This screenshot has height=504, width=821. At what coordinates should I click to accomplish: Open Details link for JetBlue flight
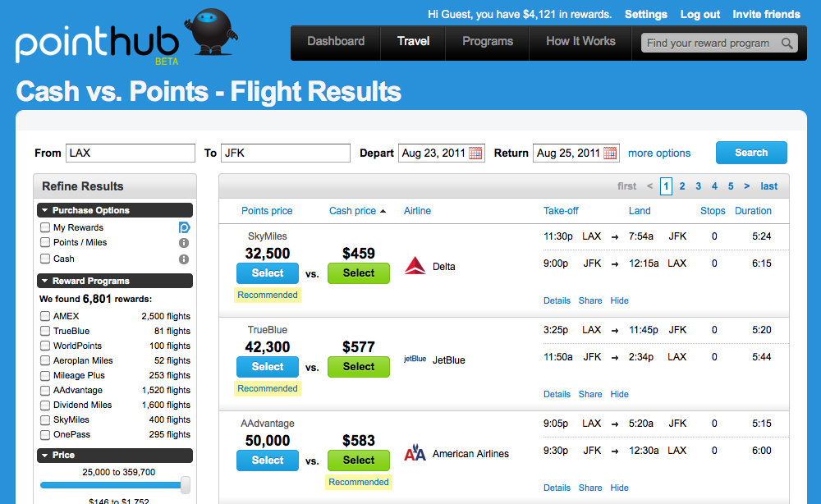pyautogui.click(x=557, y=394)
